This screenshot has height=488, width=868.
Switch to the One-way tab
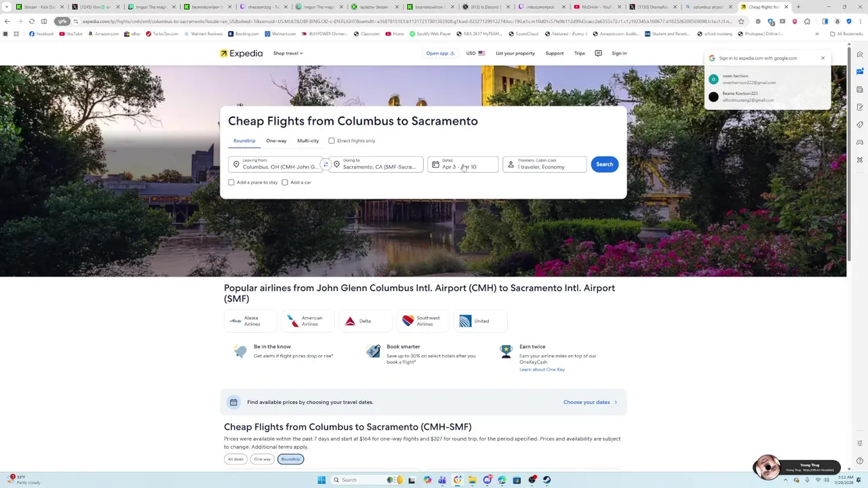[x=276, y=141]
